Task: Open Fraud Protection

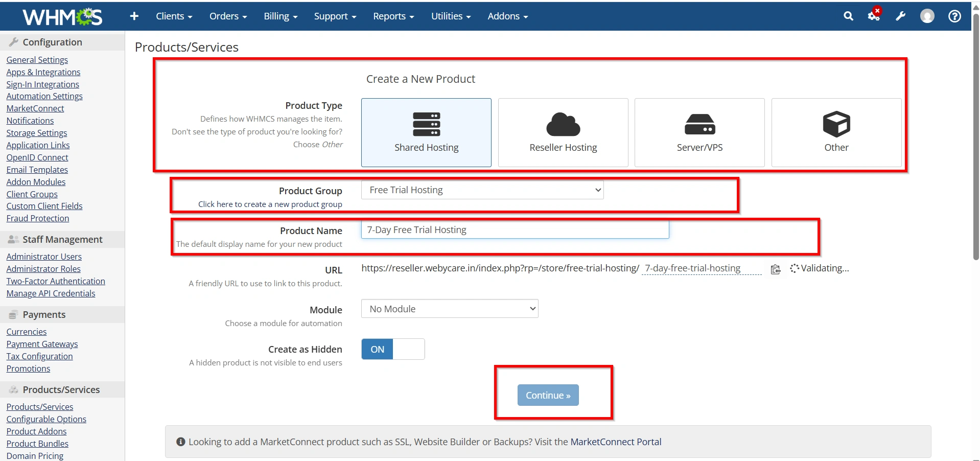Action: 37,218
